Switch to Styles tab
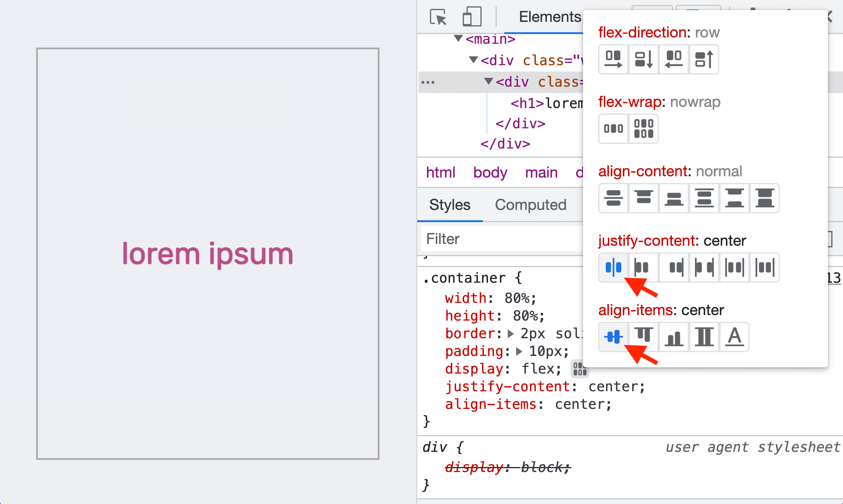843x504 pixels. coord(449,204)
